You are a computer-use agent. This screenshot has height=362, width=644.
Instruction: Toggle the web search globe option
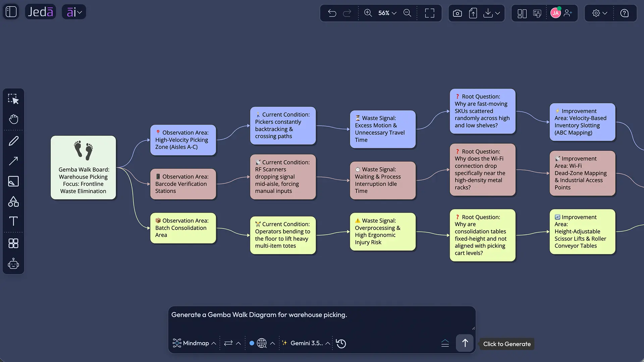pos(262,343)
